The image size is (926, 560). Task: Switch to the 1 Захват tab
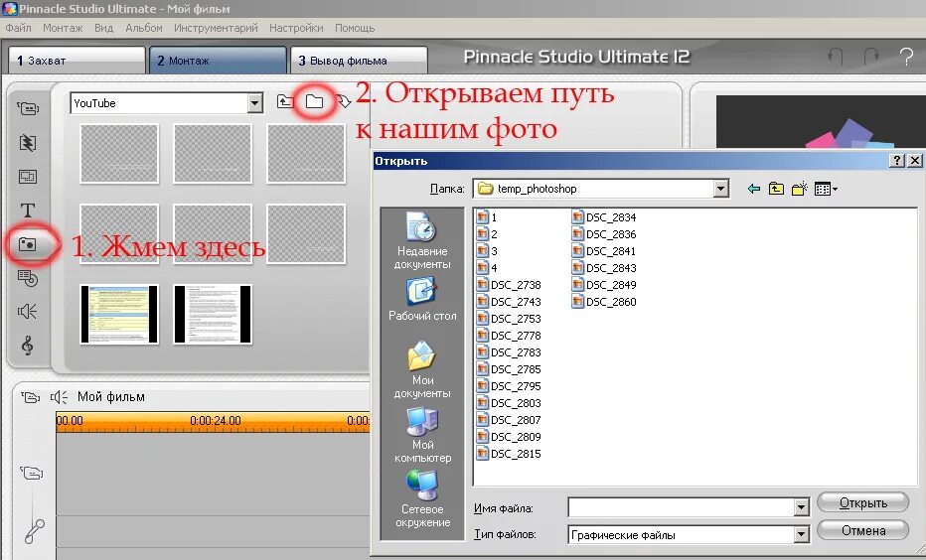(77, 61)
